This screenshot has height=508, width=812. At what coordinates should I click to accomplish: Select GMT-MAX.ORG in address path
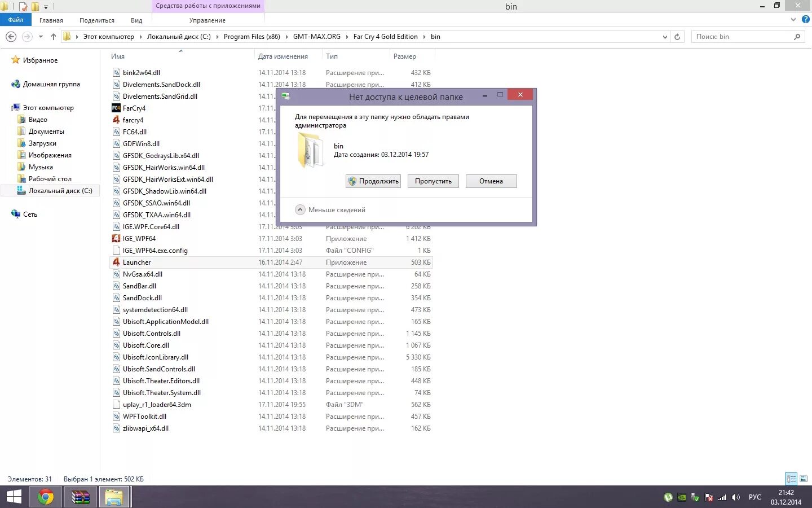[x=317, y=37]
